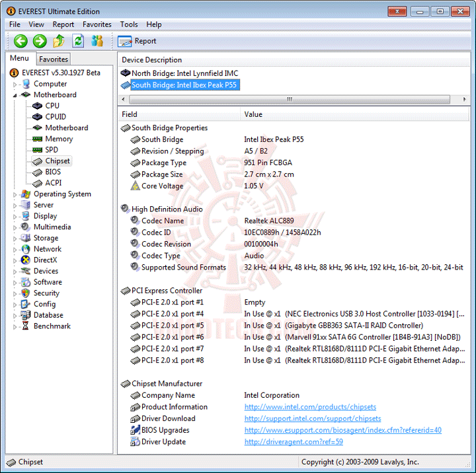Click the horizontal scrollbar in device list

point(290,99)
